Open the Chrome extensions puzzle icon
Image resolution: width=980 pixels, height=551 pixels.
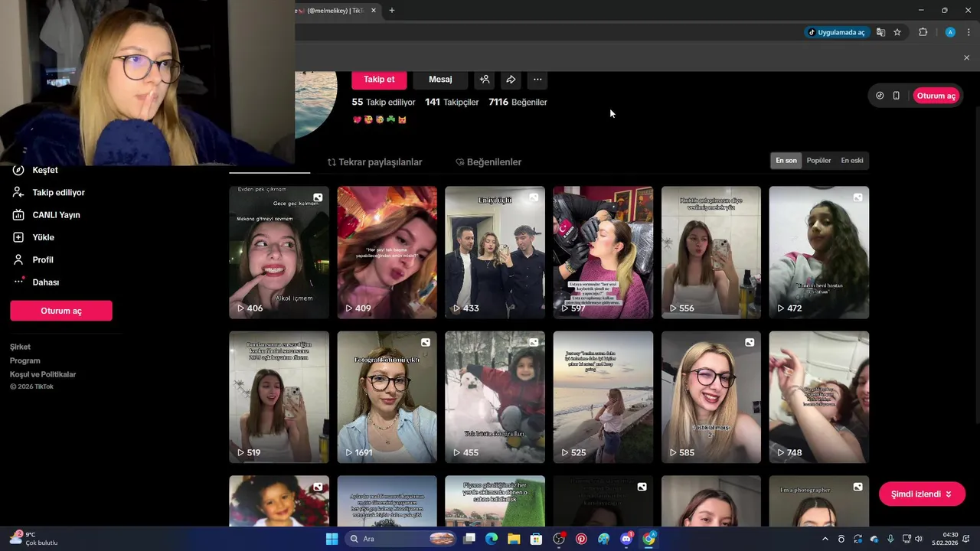(923, 32)
